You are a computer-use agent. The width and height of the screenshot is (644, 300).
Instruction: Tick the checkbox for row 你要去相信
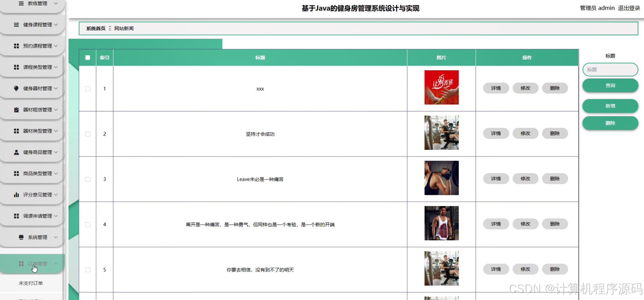coord(88,270)
